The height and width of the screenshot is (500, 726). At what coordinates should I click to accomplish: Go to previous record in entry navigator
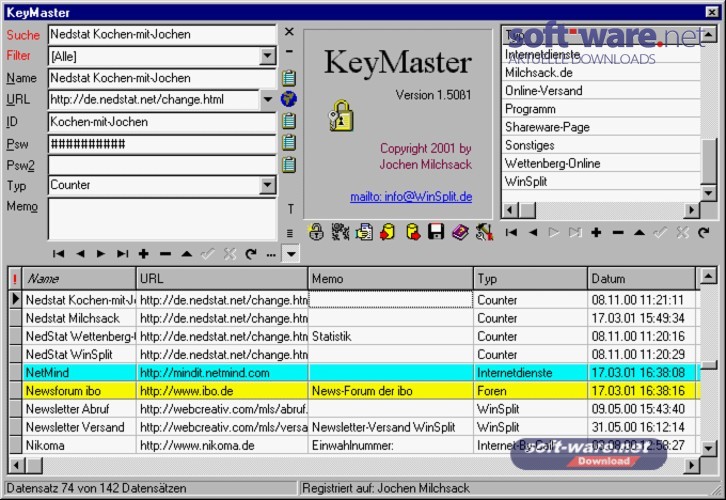[x=80, y=254]
